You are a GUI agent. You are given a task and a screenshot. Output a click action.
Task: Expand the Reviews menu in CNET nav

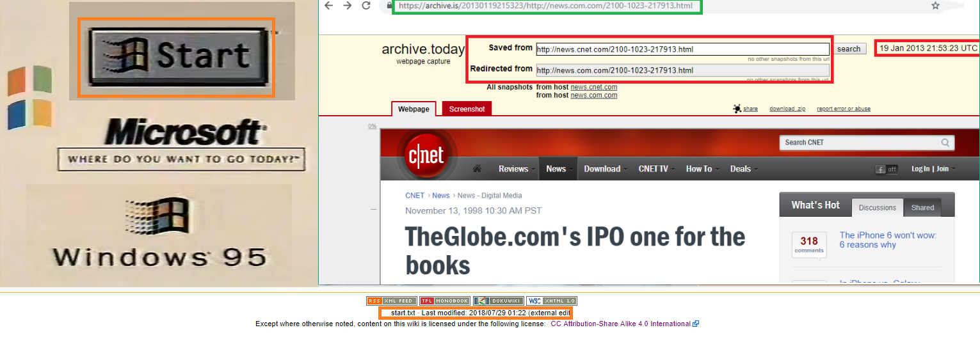pyautogui.click(x=517, y=169)
